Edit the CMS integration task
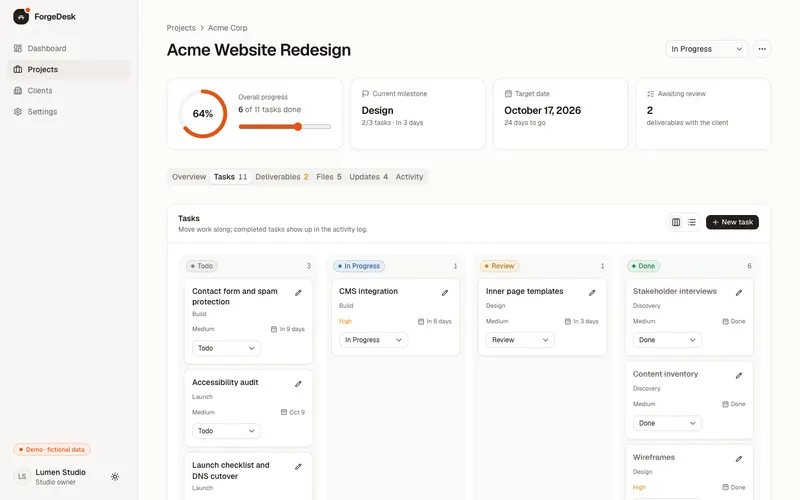 445,293
